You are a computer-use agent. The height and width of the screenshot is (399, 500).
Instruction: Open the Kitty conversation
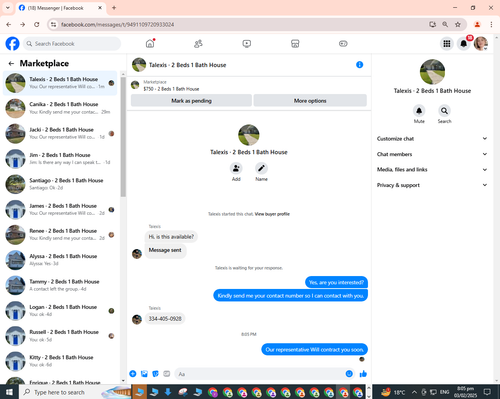[60, 361]
